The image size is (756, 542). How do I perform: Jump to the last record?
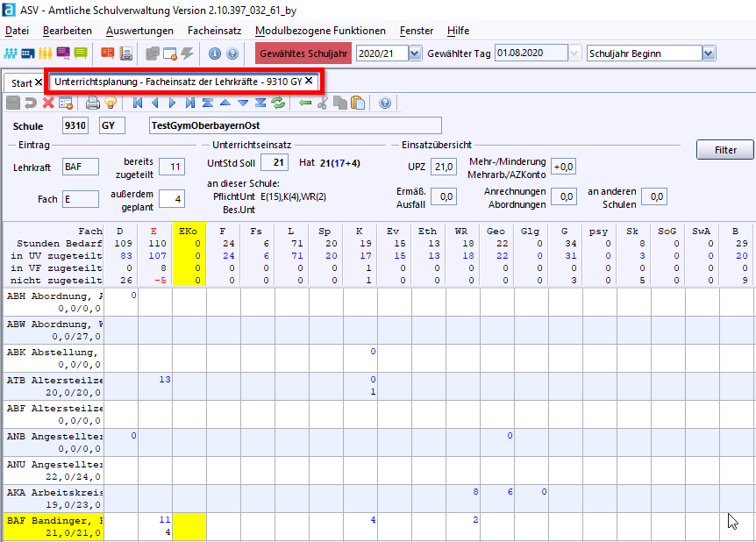(190, 103)
